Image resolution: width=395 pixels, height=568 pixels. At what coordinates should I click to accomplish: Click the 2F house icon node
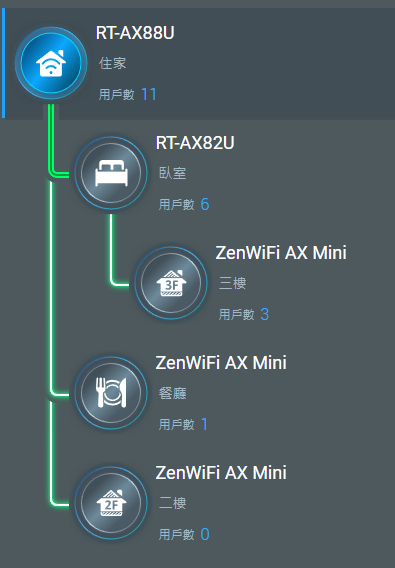tap(111, 503)
